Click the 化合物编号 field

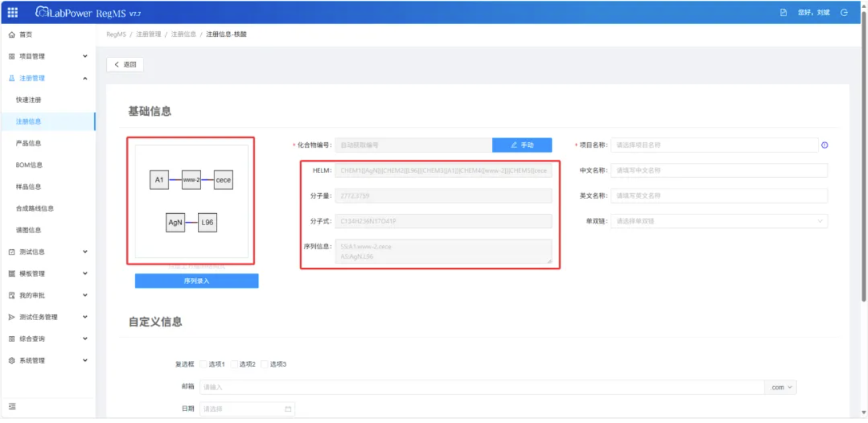[414, 145]
